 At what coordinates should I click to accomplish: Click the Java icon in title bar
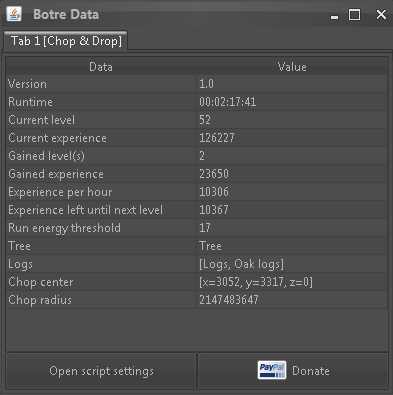(14, 14)
